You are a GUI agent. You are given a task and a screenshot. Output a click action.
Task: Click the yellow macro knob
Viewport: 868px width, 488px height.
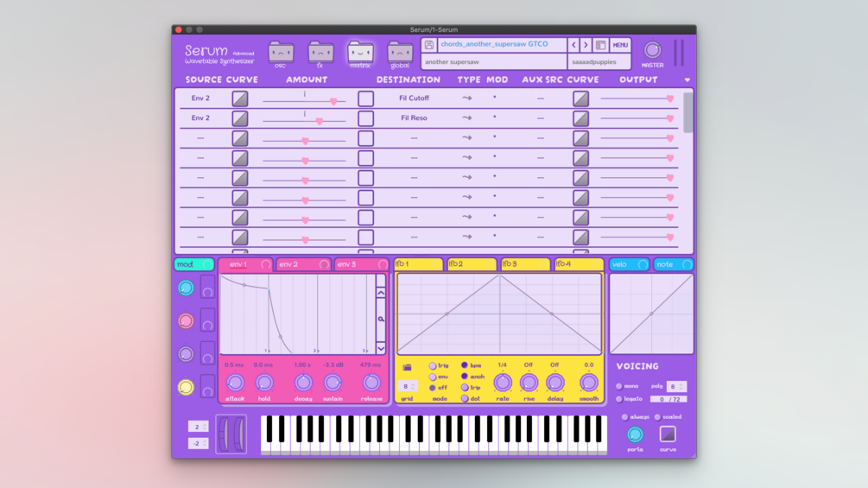point(186,387)
